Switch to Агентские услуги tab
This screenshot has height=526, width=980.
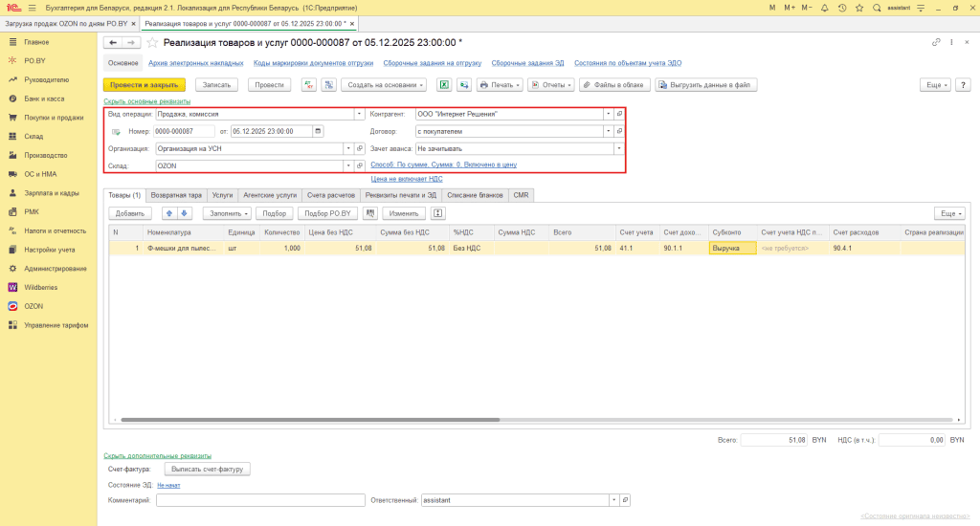(270, 195)
